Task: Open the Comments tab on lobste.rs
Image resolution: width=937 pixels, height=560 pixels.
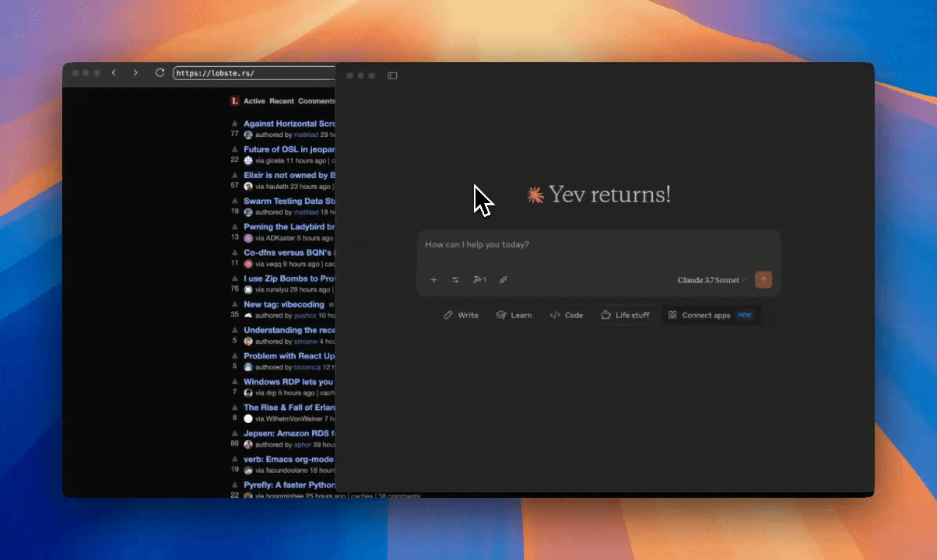Action: (x=317, y=101)
